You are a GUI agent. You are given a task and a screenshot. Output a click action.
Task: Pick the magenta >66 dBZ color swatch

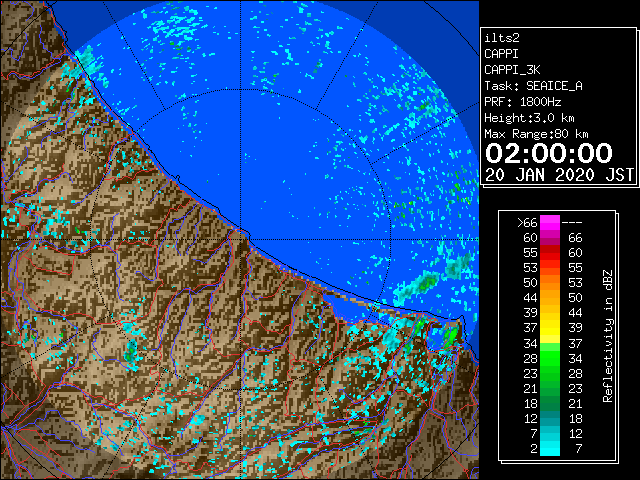coord(550,222)
